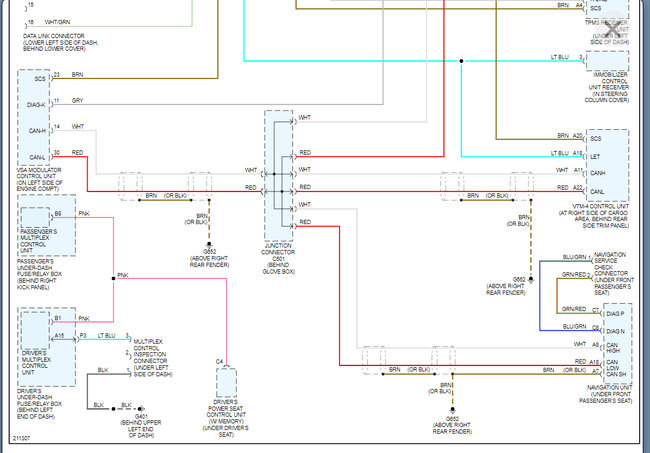Select the C8 pin label
650x453 pixels.
click(x=595, y=327)
